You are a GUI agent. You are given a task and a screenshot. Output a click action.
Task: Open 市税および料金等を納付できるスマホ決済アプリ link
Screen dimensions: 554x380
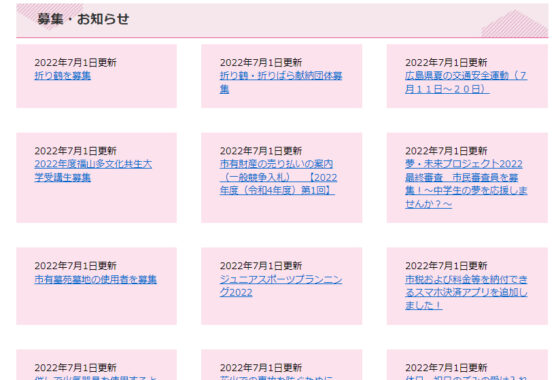(x=466, y=292)
